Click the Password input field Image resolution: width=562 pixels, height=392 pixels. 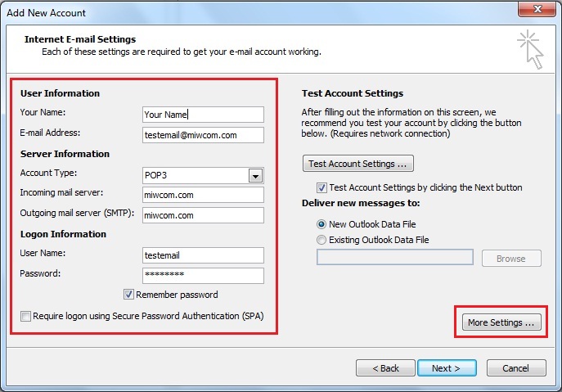pyautogui.click(x=203, y=276)
